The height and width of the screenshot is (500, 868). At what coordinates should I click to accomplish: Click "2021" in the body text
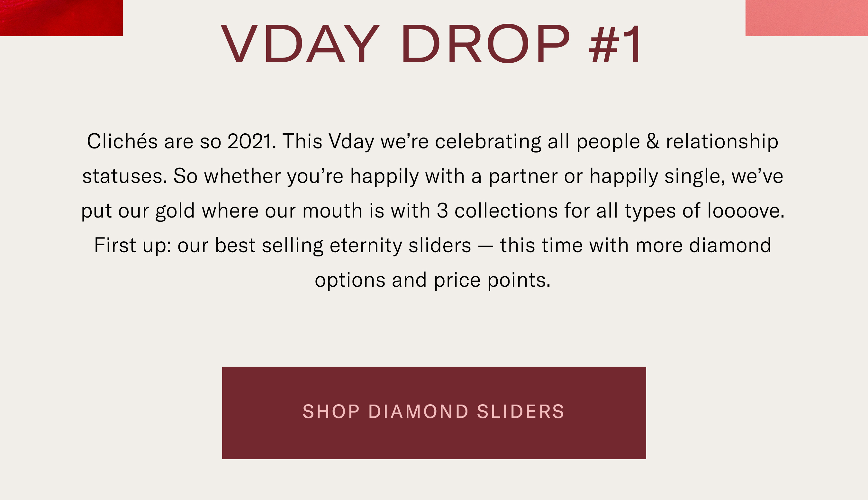tap(250, 141)
